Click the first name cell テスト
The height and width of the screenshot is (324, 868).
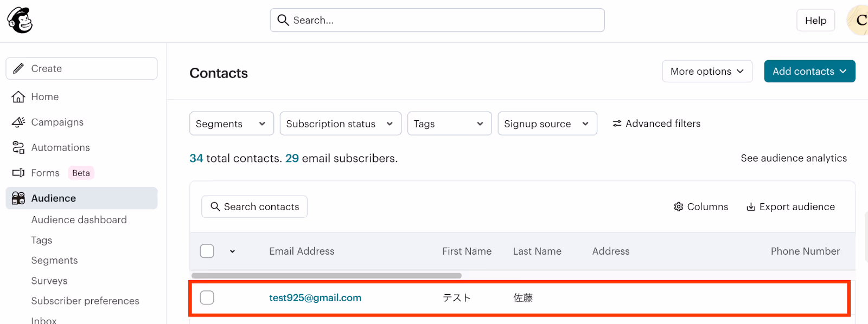coord(457,297)
